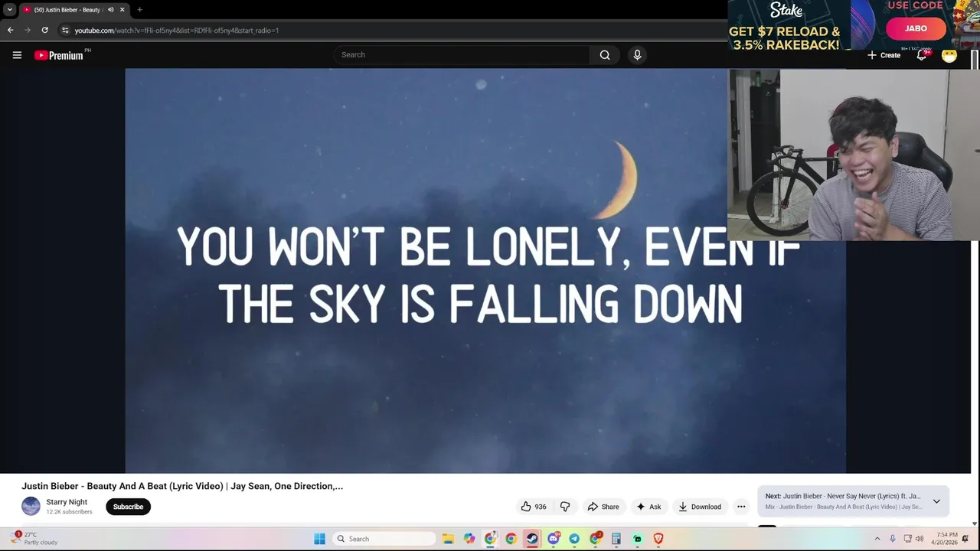Open Windows Start menu
Screen dimensions: 980x551
pos(319,539)
